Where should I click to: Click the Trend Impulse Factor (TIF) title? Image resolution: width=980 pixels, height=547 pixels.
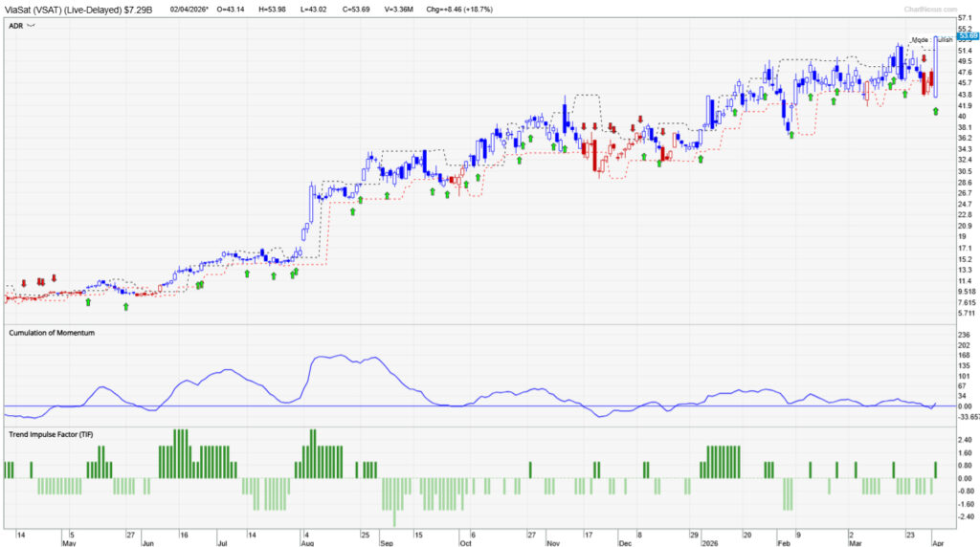pos(51,434)
